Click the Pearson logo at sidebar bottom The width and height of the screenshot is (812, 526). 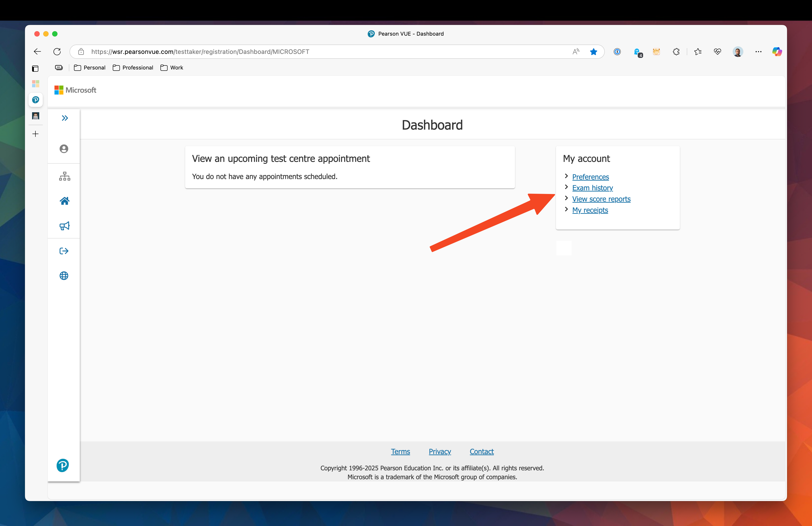[x=63, y=465]
